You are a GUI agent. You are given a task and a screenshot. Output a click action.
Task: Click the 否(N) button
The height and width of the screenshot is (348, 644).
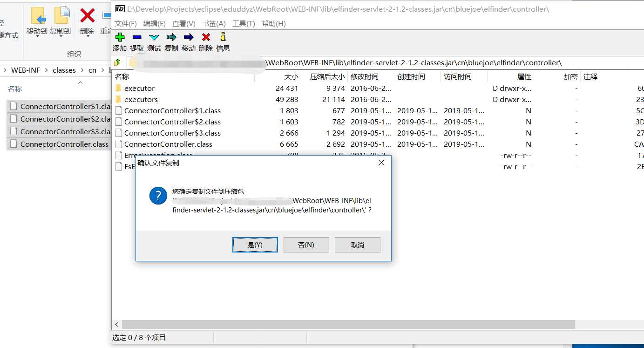click(306, 245)
